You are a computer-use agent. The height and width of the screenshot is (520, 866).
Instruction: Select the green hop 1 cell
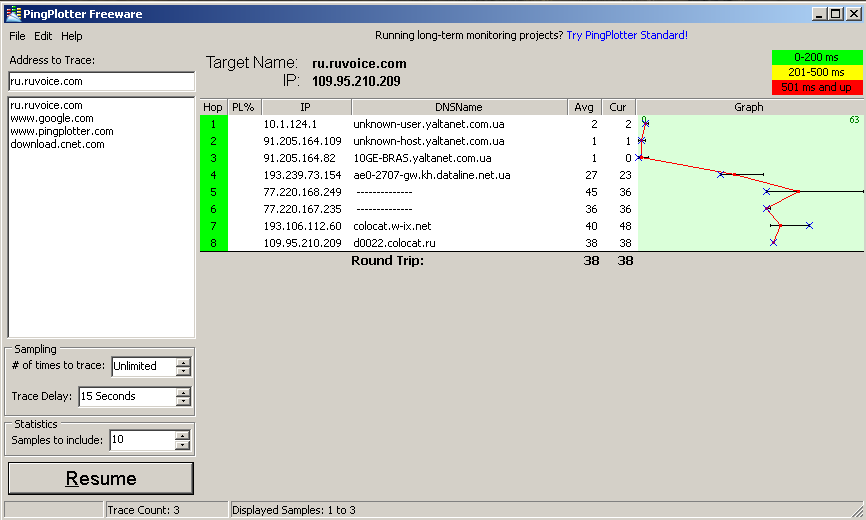click(x=214, y=124)
